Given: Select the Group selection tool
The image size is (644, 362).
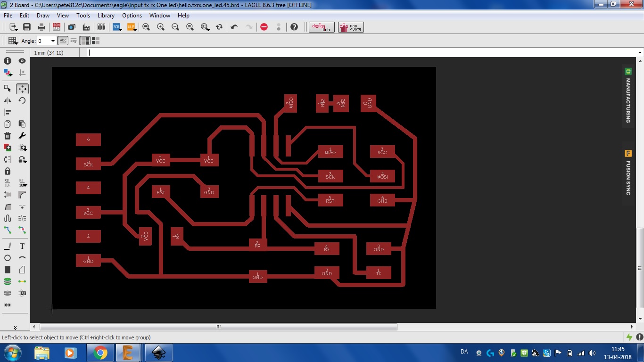Looking at the screenshot, I should (8, 89).
